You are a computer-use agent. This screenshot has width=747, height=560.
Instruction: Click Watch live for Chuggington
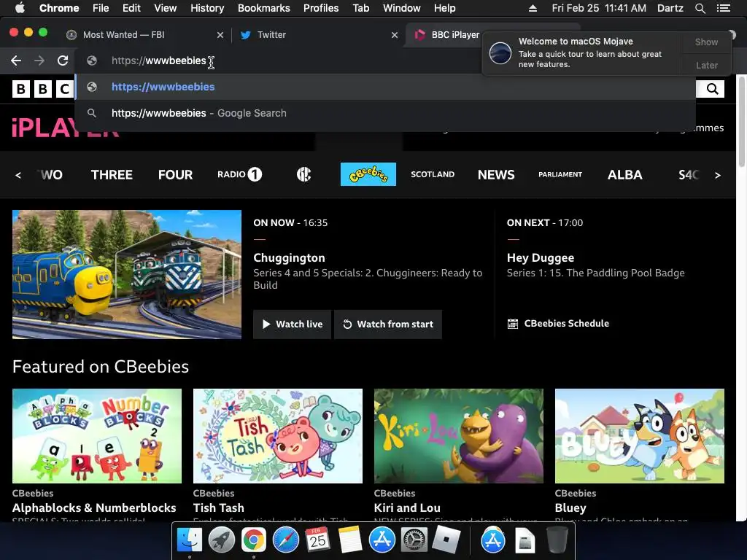coord(292,324)
